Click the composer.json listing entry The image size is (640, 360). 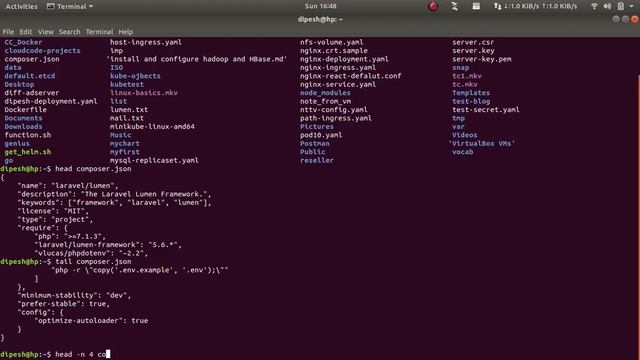(32, 59)
